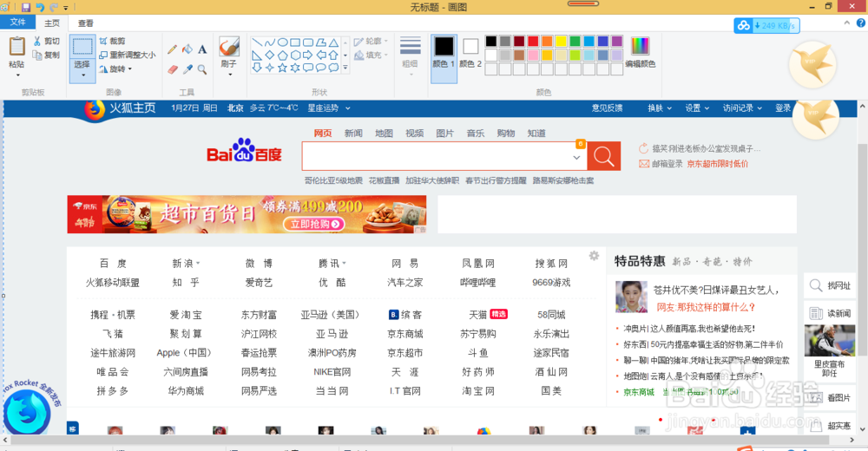
Task: Choose the triangle shape in gallery
Action: click(333, 42)
